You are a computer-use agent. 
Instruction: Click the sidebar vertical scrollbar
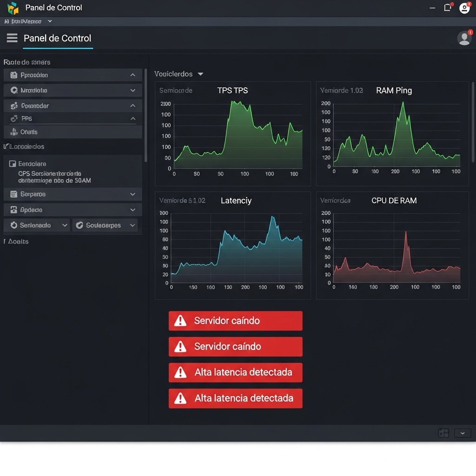click(145, 115)
